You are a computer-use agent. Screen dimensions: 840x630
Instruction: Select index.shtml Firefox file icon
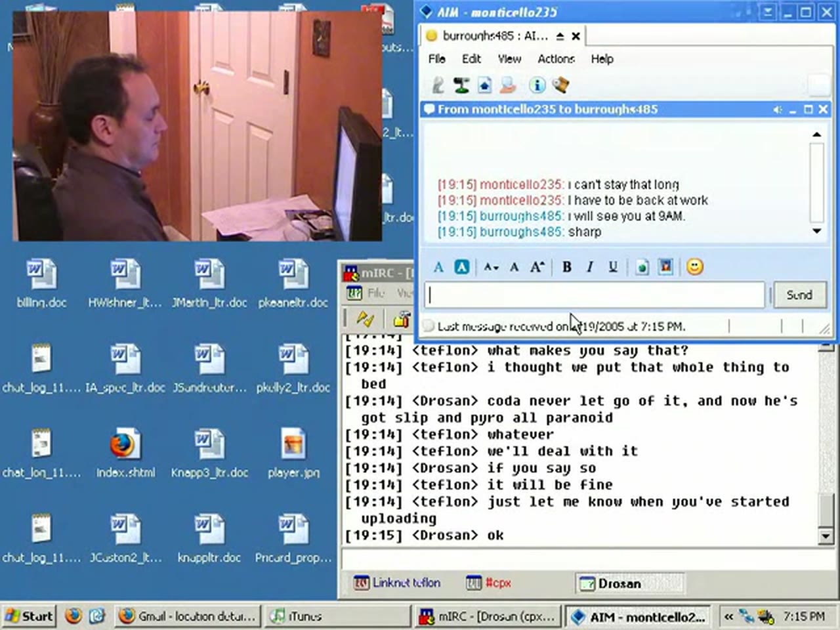(x=125, y=453)
